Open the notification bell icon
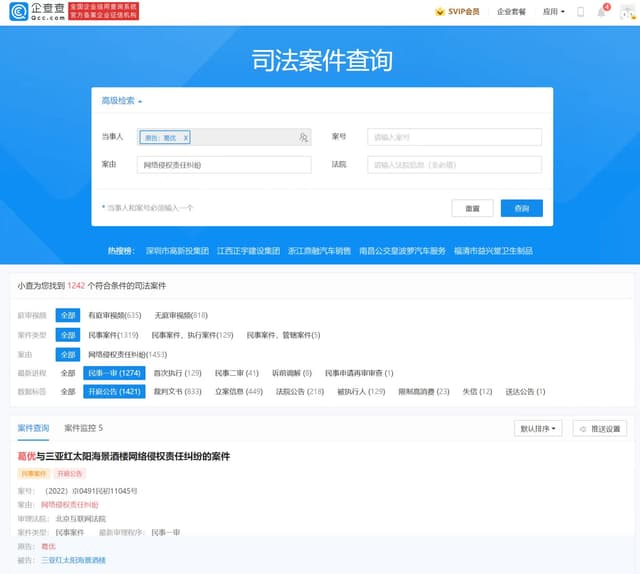The height and width of the screenshot is (574, 640). point(602,12)
